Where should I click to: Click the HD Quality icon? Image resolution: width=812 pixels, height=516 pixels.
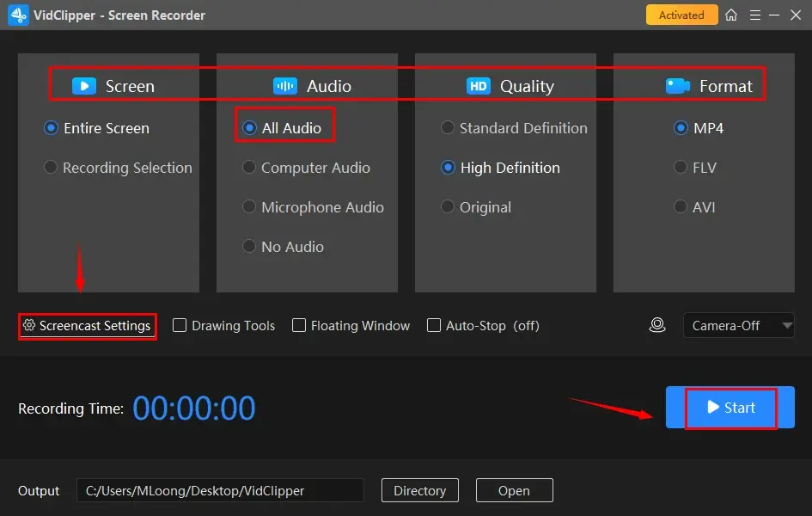pos(478,86)
